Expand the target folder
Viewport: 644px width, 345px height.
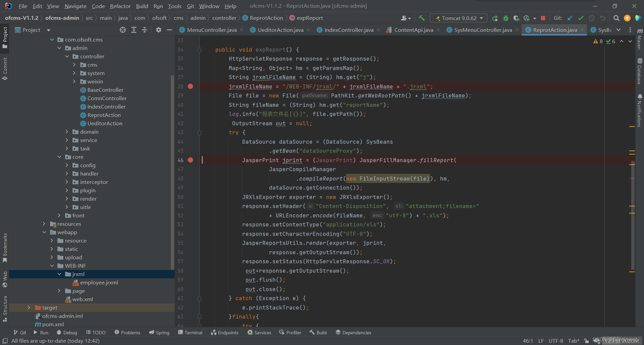pos(29,307)
